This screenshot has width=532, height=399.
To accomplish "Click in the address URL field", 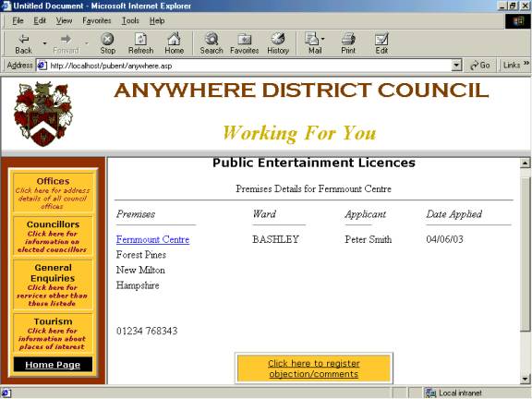I will tap(249, 66).
